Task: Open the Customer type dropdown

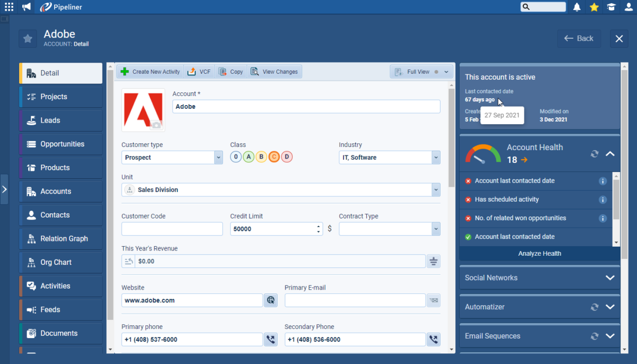Action: [x=218, y=157]
